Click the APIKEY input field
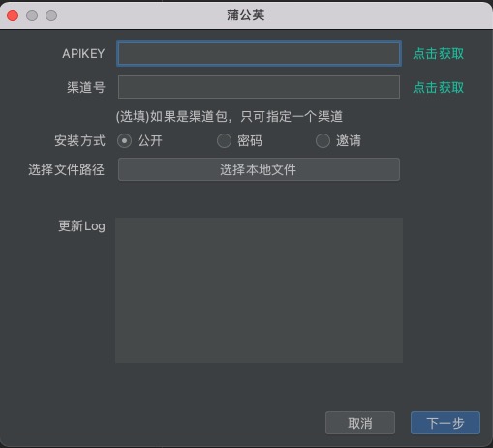The width and height of the screenshot is (493, 448). (259, 53)
